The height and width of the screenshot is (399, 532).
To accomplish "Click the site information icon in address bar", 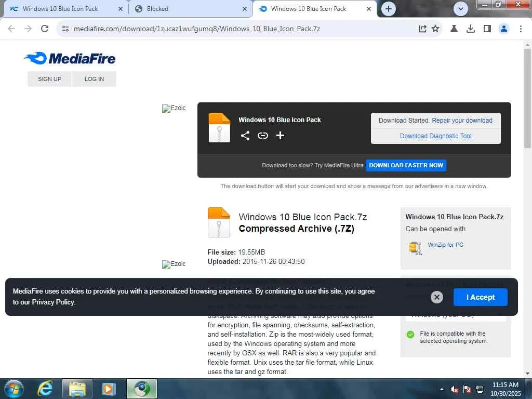I will coord(65,29).
